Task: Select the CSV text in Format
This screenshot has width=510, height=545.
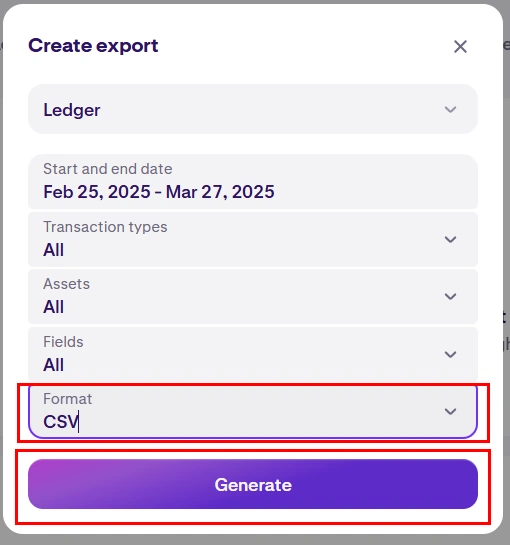Action: point(61,422)
